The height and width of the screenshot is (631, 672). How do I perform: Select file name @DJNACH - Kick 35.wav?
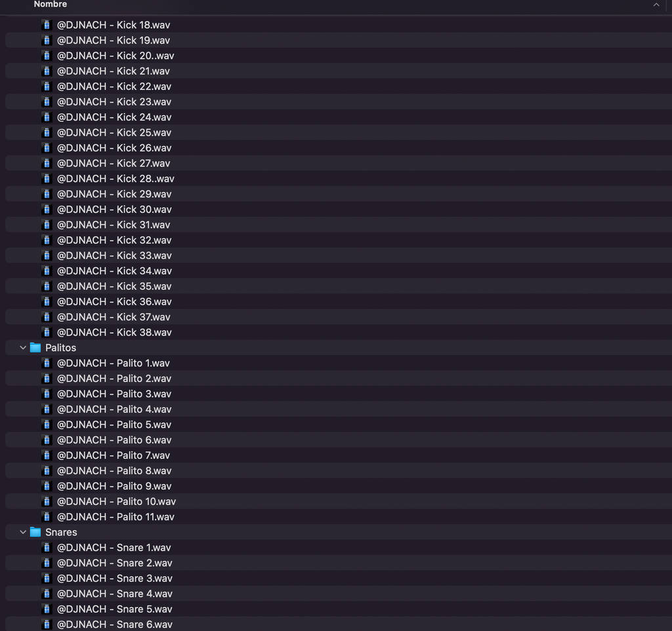point(114,287)
